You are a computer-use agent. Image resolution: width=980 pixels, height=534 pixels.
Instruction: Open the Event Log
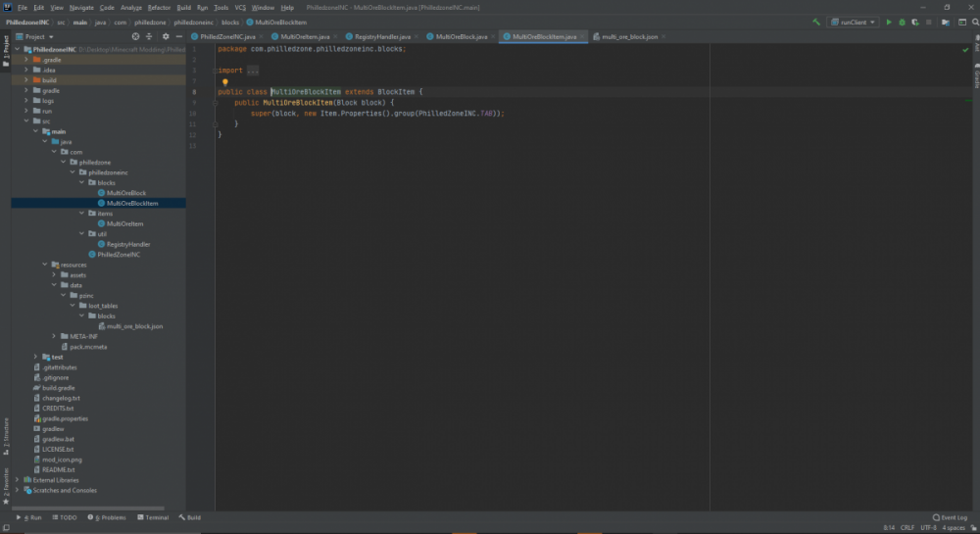pyautogui.click(x=950, y=517)
